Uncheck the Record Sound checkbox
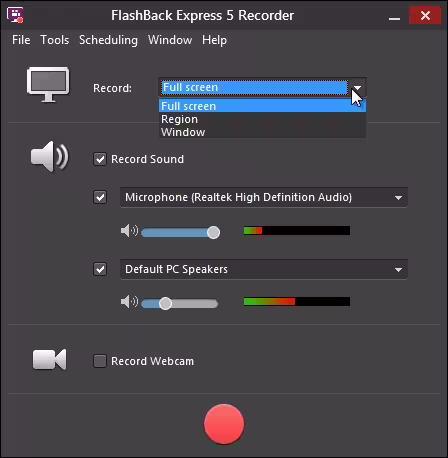The height and width of the screenshot is (458, 448). pos(100,159)
